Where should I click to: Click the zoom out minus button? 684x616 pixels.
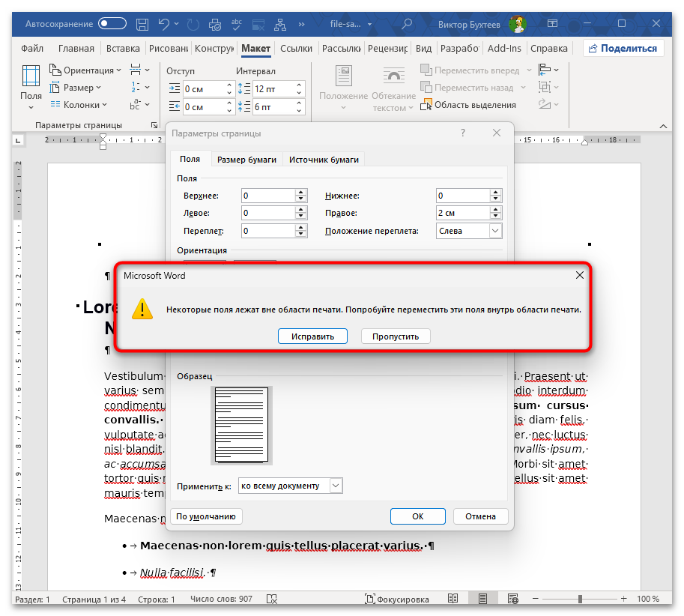[536, 599]
